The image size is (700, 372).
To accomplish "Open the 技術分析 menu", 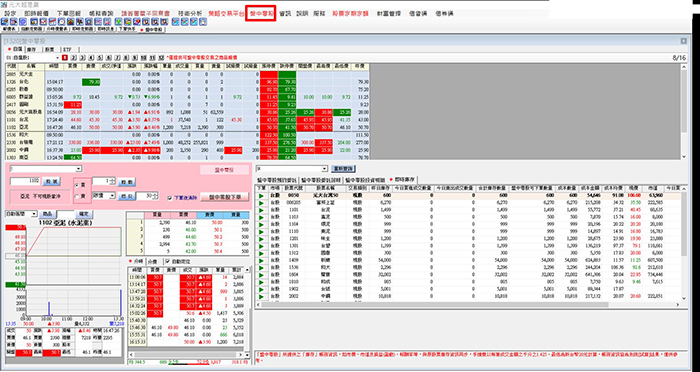I will (190, 14).
